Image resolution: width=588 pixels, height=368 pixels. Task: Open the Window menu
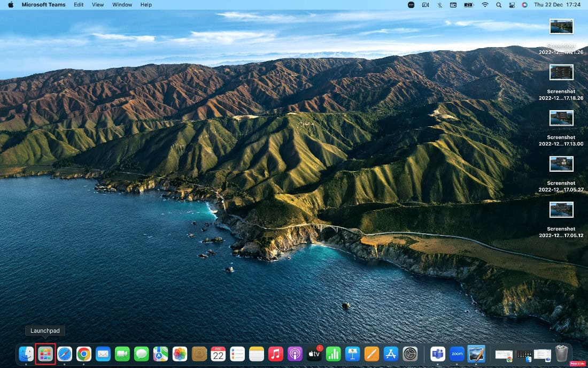(x=122, y=5)
